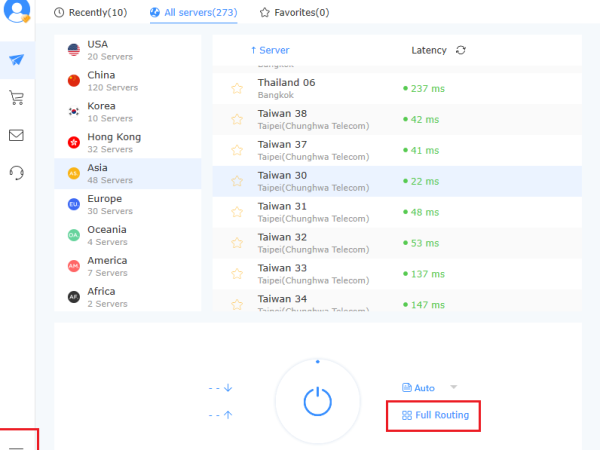The width and height of the screenshot is (600, 450).
Task: Click the Korea flag icon
Action: (x=74, y=111)
